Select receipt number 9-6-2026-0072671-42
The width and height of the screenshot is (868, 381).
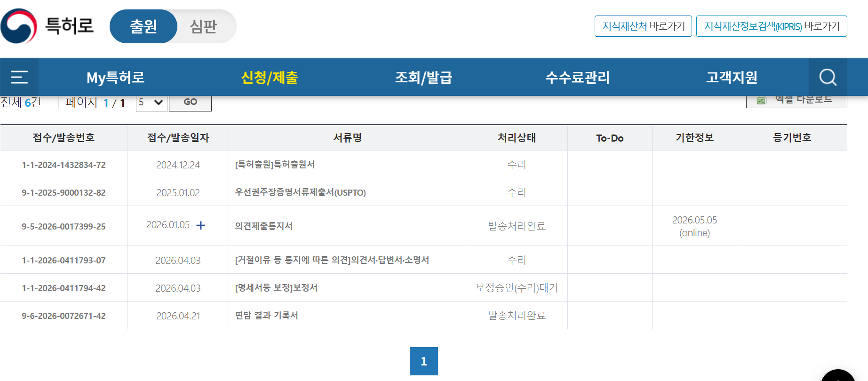tap(64, 316)
